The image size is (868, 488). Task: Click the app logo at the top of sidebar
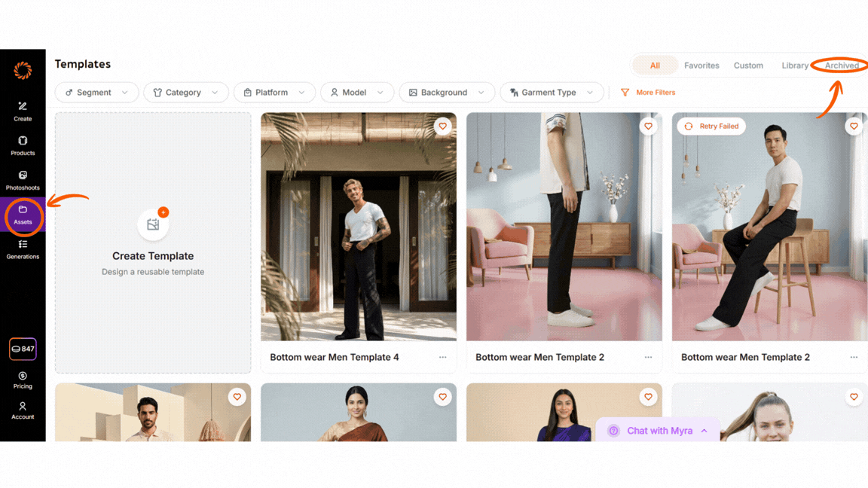(x=23, y=70)
